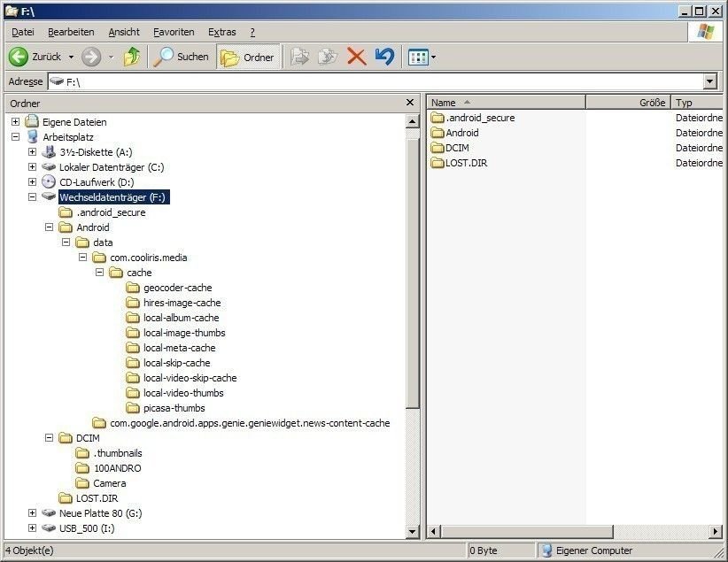Select Lokaler Datenträger (C:) drive icon
Image resolution: width=728 pixels, height=562 pixels.
coord(49,166)
